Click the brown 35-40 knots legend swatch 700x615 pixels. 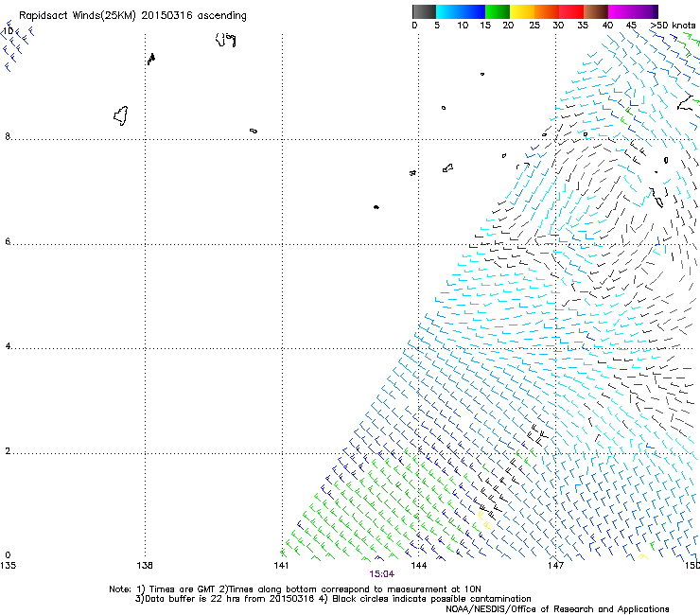click(x=596, y=11)
